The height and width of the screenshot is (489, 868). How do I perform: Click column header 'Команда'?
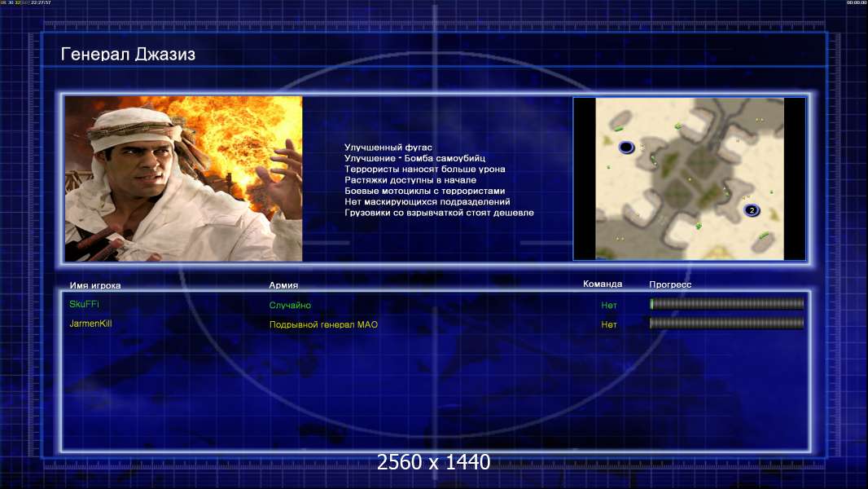point(603,284)
